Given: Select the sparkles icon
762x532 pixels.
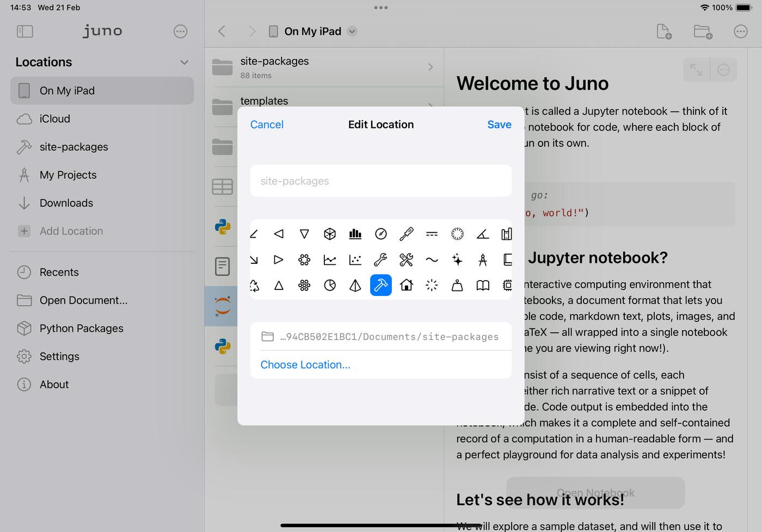Looking at the screenshot, I should [457, 259].
